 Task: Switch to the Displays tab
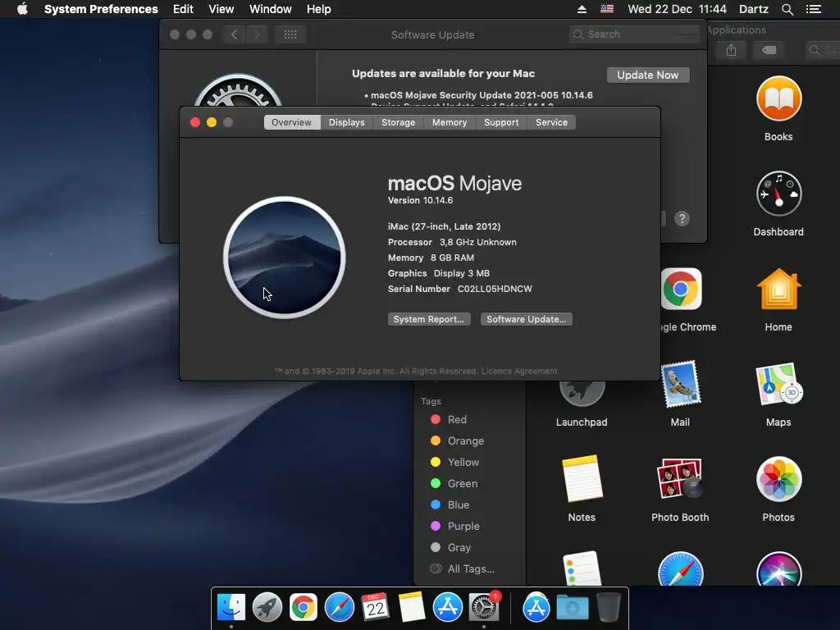347,122
